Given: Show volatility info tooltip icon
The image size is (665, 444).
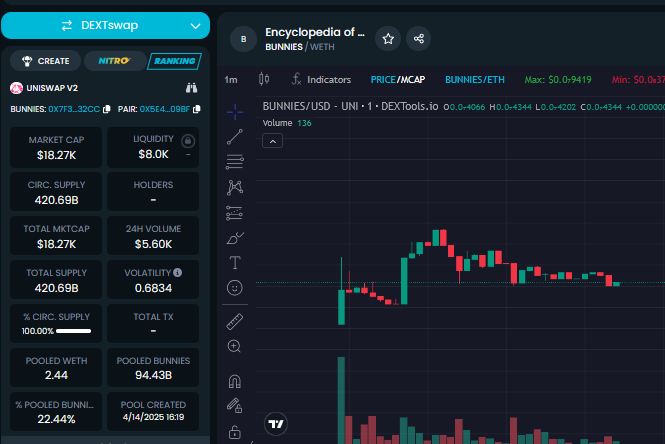Looking at the screenshot, I should click(x=178, y=272).
